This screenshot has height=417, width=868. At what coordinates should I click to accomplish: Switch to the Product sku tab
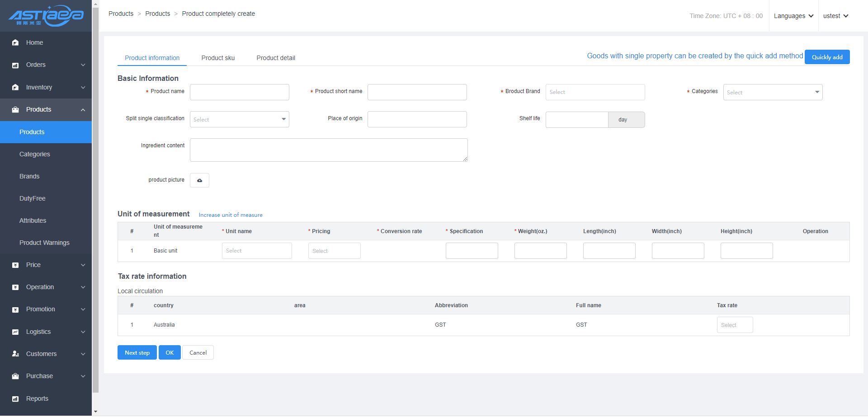coord(218,58)
